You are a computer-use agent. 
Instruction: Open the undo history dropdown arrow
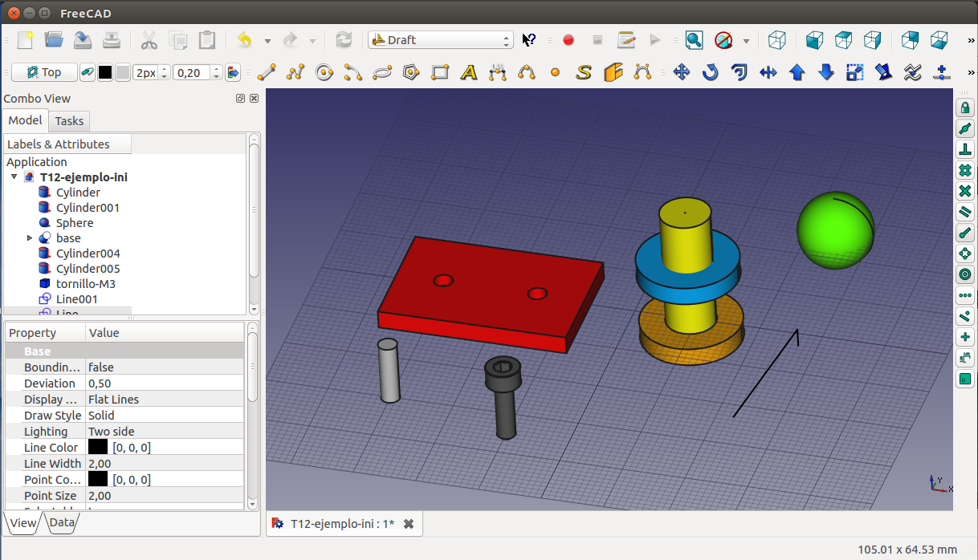pos(267,40)
